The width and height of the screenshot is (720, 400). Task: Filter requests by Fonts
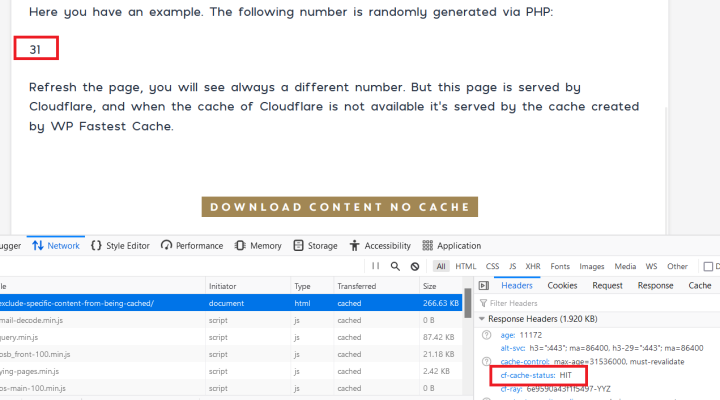pos(560,266)
